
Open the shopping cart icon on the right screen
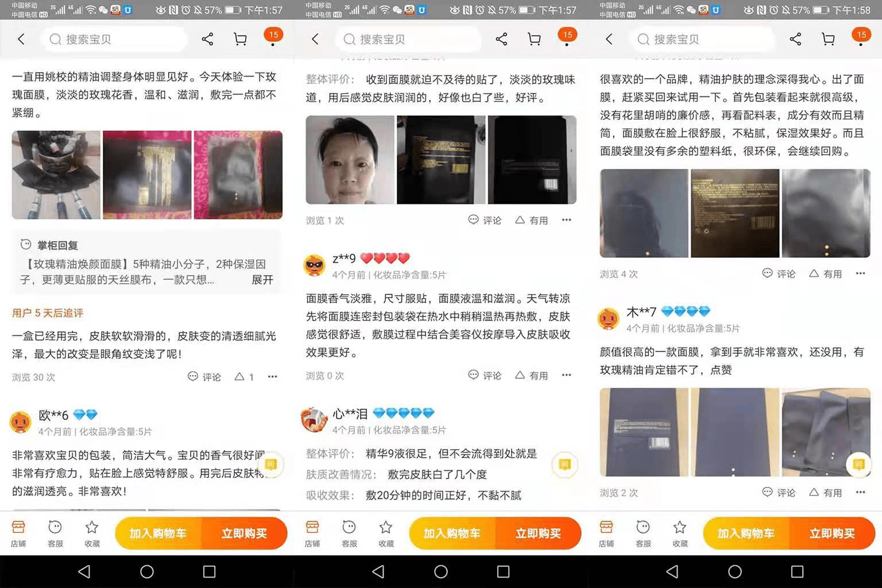(828, 39)
